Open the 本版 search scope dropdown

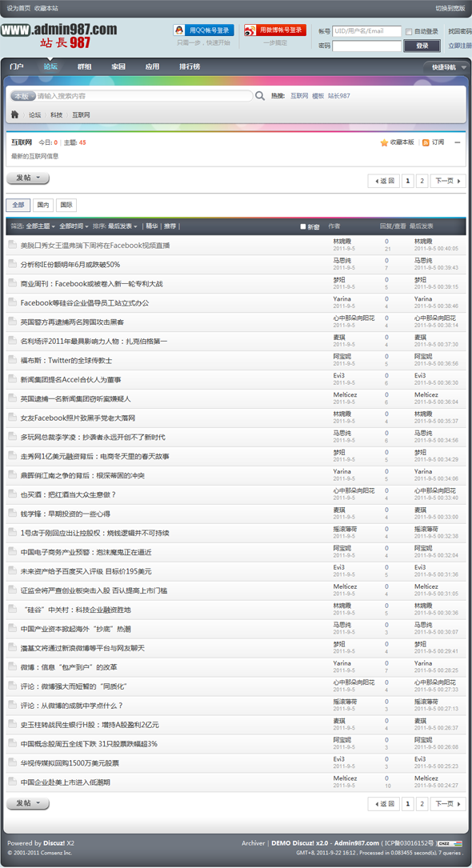(x=22, y=96)
